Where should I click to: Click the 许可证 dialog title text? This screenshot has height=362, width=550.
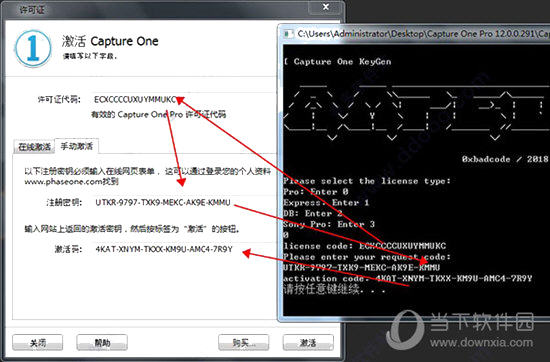click(32, 10)
